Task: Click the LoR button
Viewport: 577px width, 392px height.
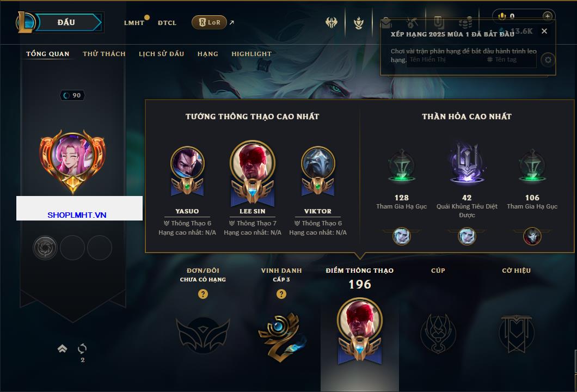Action: 209,22
